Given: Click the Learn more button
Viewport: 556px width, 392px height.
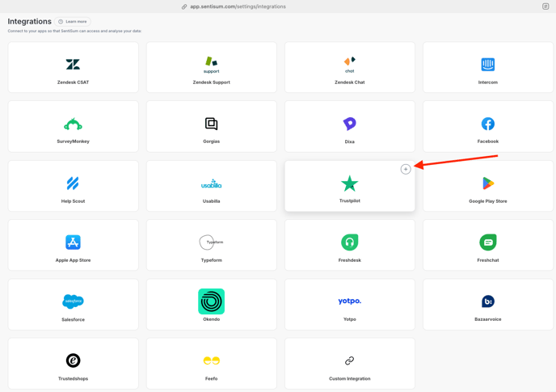Looking at the screenshot, I should (73, 22).
